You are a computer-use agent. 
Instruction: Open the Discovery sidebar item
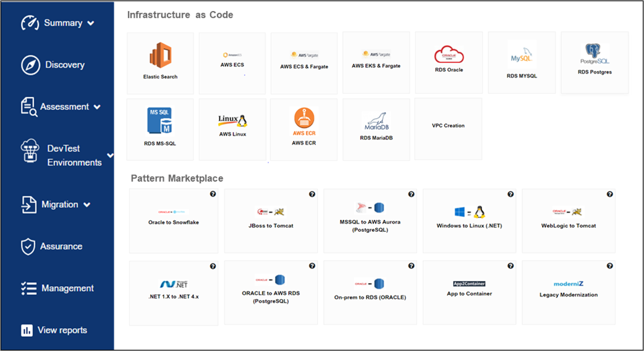(x=53, y=65)
